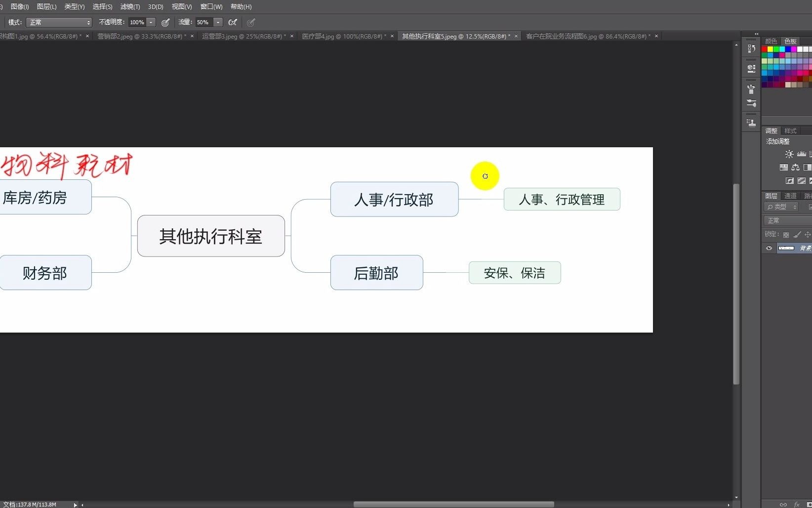Add a Hue/Saturation adjustment
This screenshot has height=508, width=812.
pyautogui.click(x=783, y=168)
